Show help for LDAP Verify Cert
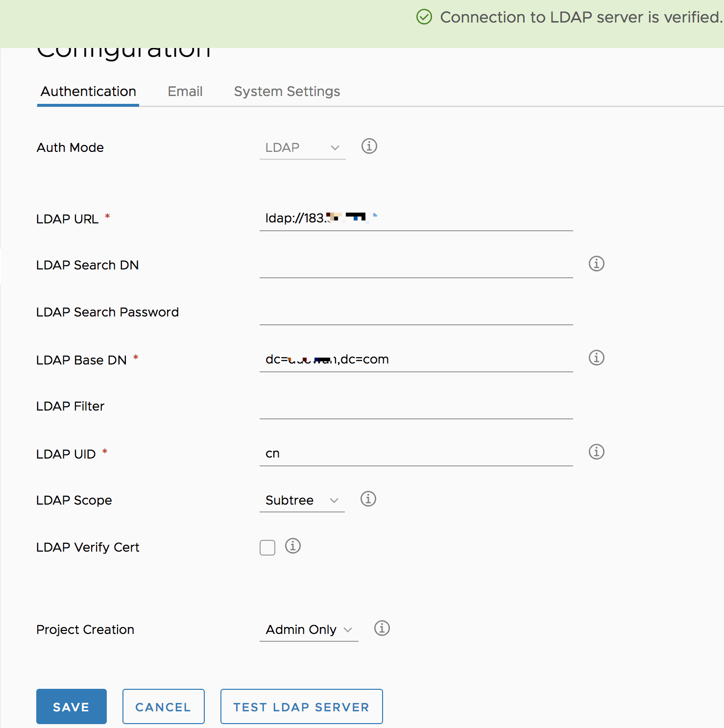 [292, 546]
